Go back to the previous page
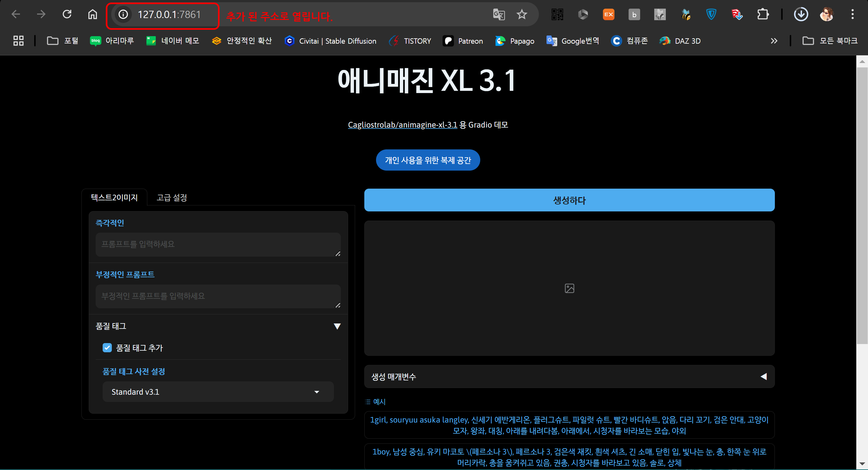Image resolution: width=868 pixels, height=470 pixels. click(x=16, y=14)
